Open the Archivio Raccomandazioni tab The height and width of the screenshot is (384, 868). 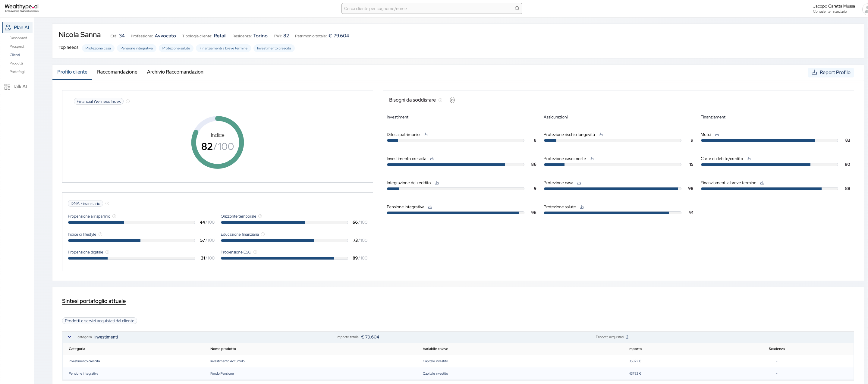click(175, 72)
